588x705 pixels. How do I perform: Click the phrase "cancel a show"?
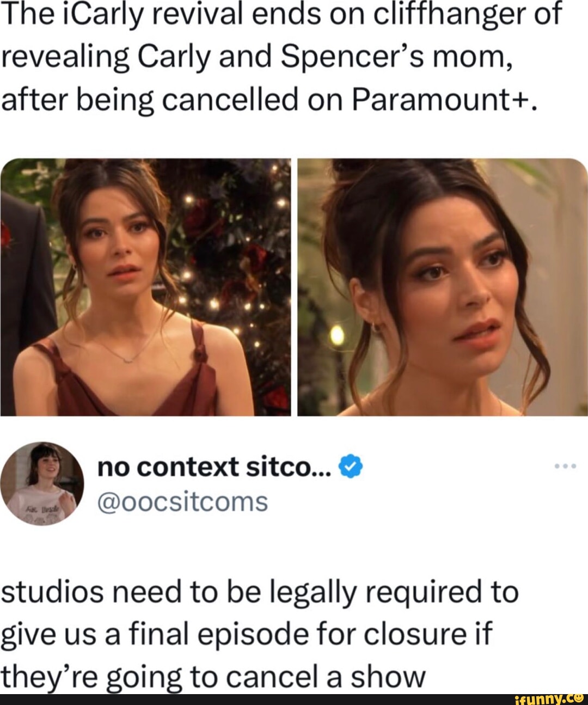[x=325, y=677]
